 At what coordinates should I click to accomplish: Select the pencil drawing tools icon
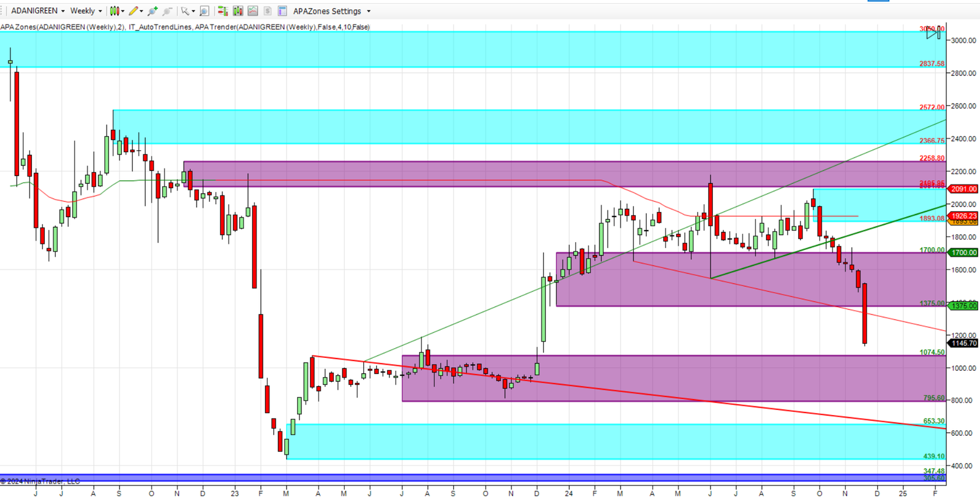click(134, 11)
